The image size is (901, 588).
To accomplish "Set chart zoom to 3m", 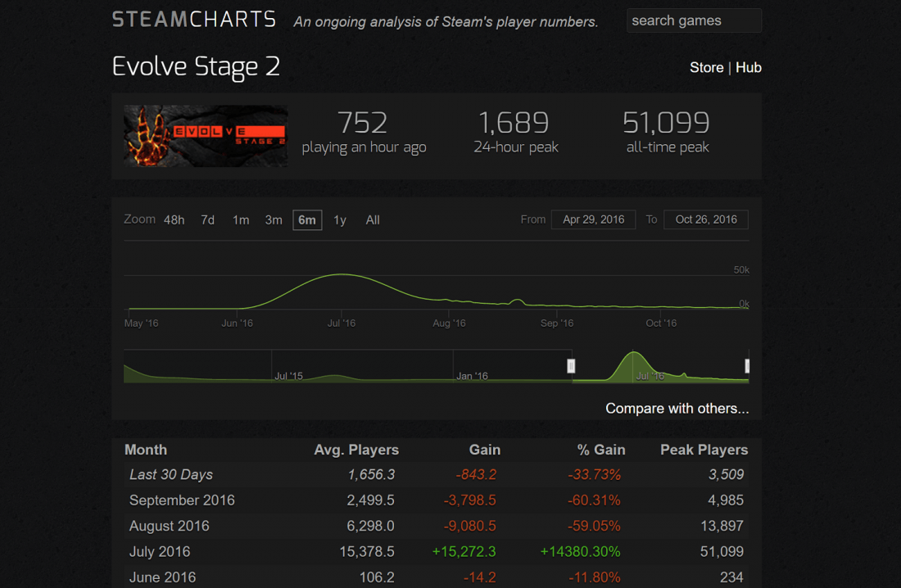I will [x=274, y=220].
